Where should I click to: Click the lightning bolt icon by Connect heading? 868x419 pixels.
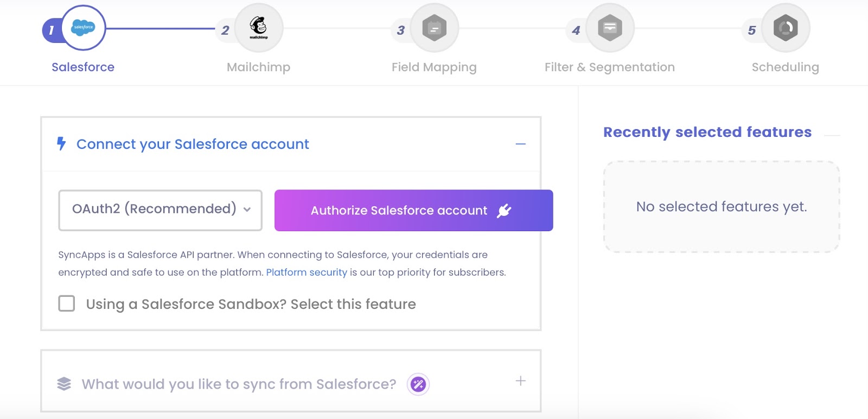coord(61,144)
